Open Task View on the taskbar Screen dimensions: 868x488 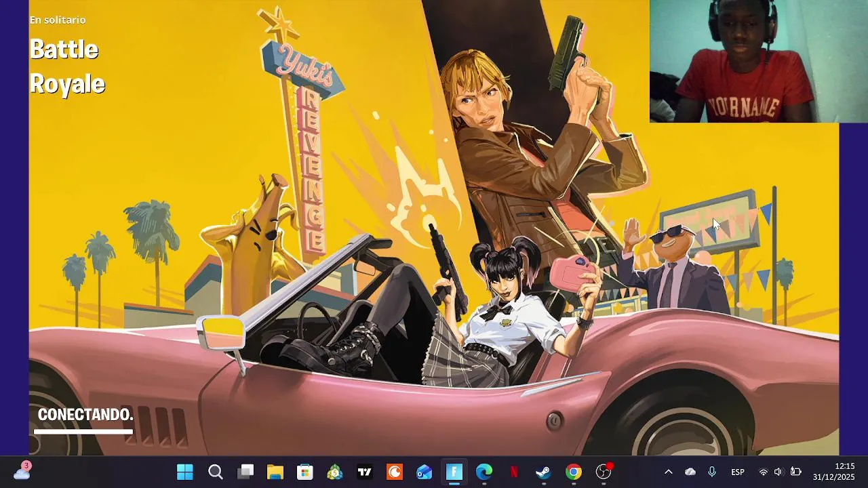pyautogui.click(x=245, y=472)
